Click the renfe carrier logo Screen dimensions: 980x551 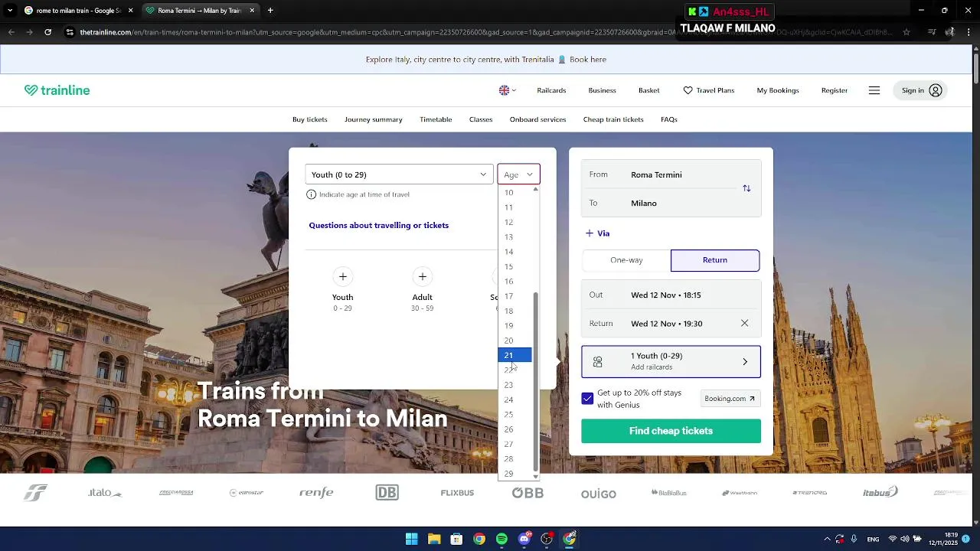coord(316,493)
